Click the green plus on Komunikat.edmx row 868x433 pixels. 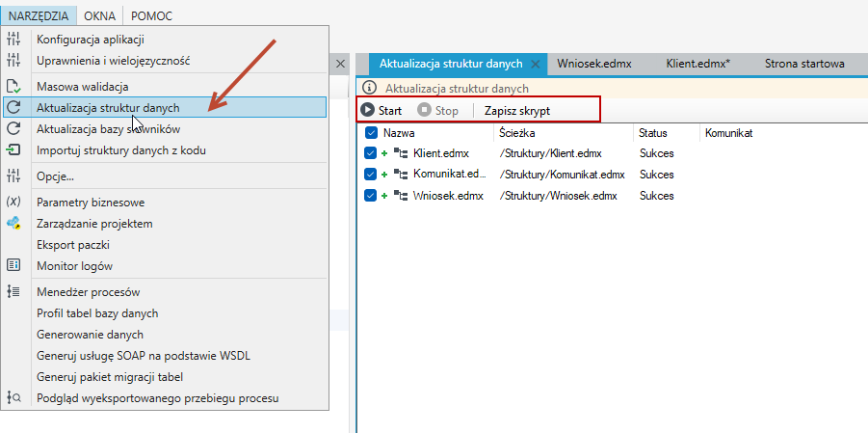pos(384,175)
